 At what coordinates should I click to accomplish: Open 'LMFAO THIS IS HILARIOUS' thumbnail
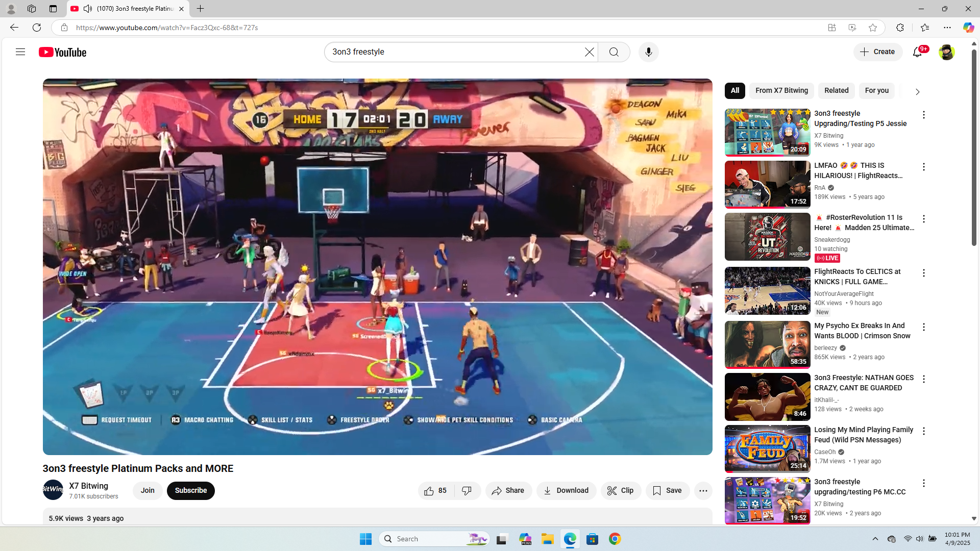coord(768,185)
